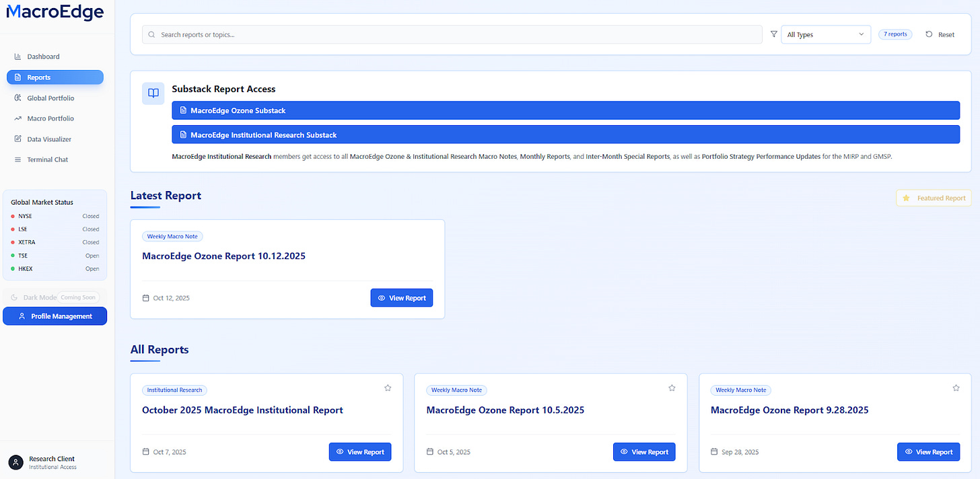
Task: Click the XETRA market status row
Action: [x=55, y=242]
